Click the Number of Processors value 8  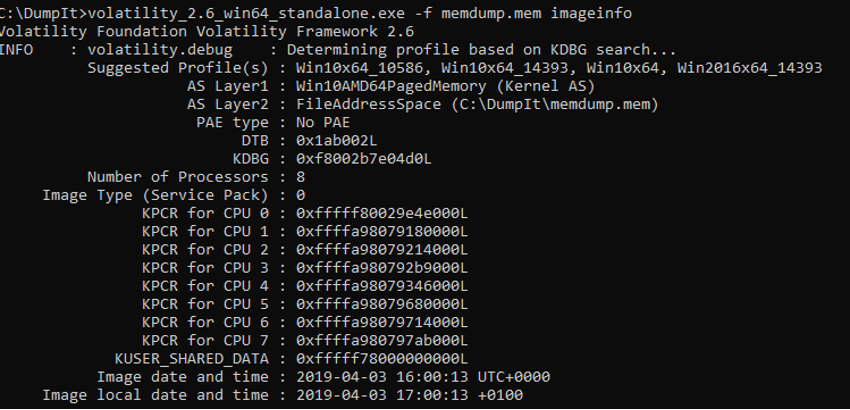pyautogui.click(x=300, y=177)
